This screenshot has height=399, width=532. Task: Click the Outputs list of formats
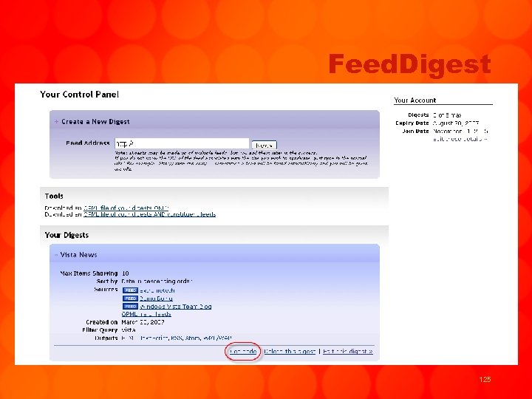[x=177, y=338]
